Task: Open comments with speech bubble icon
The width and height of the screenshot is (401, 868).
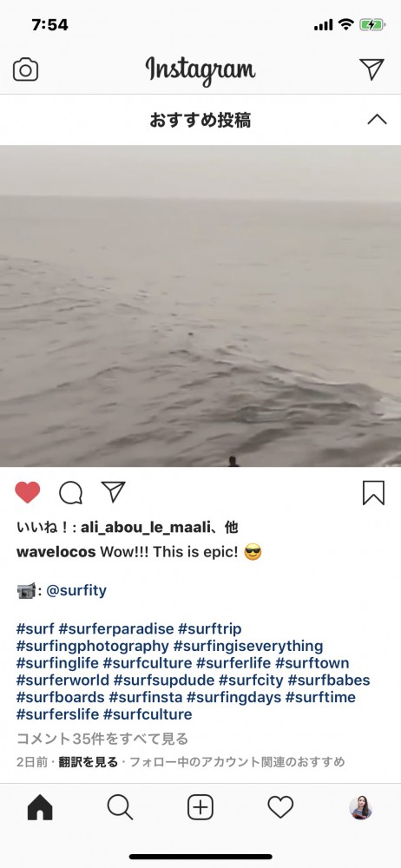Action: pyautogui.click(x=71, y=492)
